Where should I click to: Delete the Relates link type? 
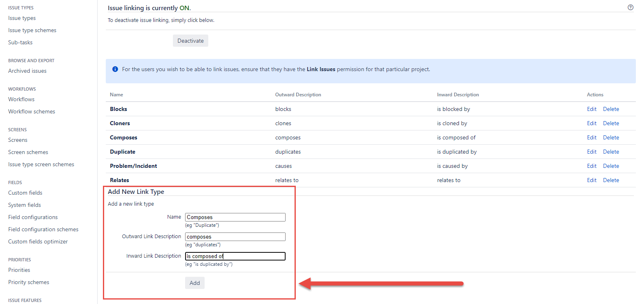(611, 180)
